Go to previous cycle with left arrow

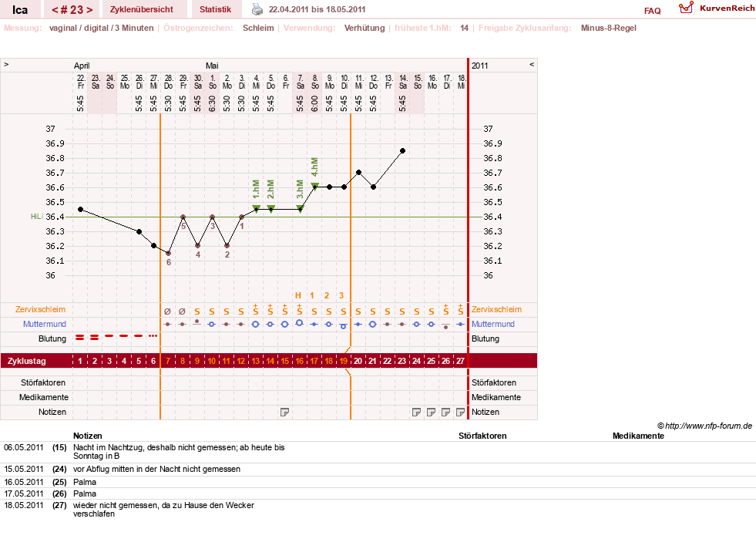tap(55, 10)
